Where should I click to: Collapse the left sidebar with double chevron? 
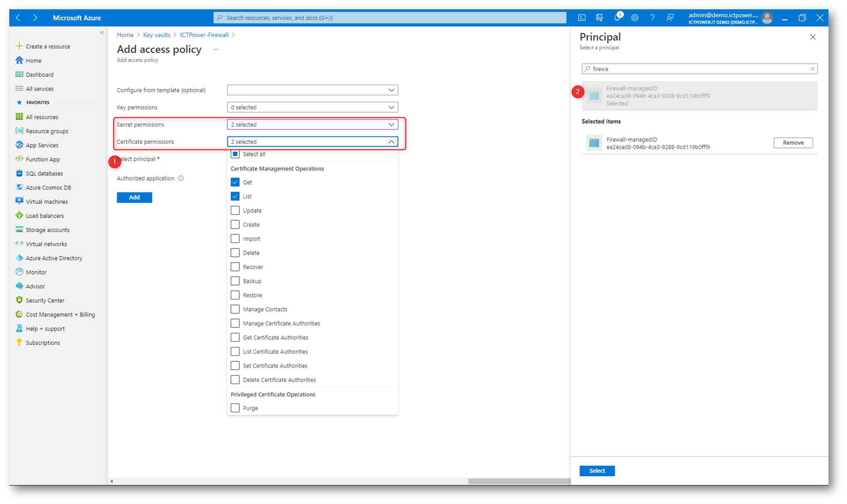click(x=102, y=33)
